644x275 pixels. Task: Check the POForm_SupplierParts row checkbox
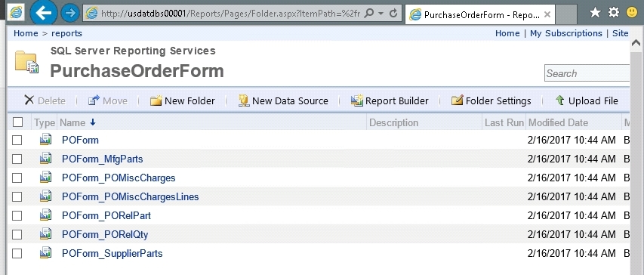[x=17, y=254]
